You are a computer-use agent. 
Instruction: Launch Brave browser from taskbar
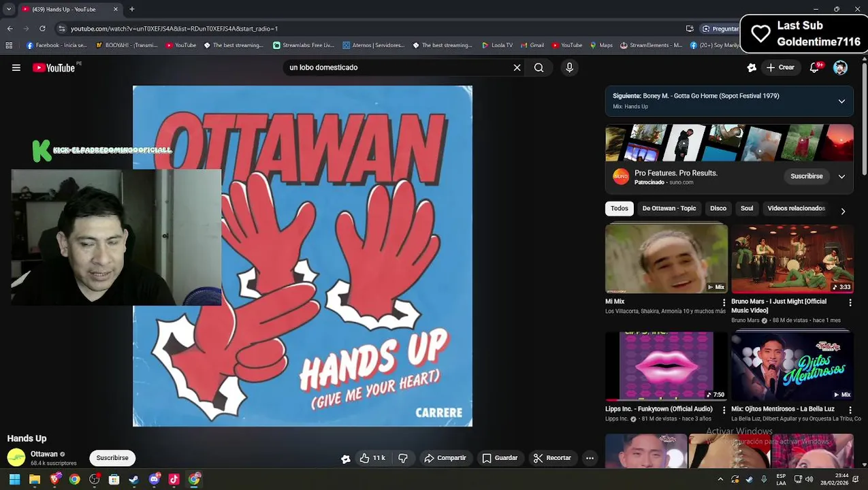[x=55, y=479]
